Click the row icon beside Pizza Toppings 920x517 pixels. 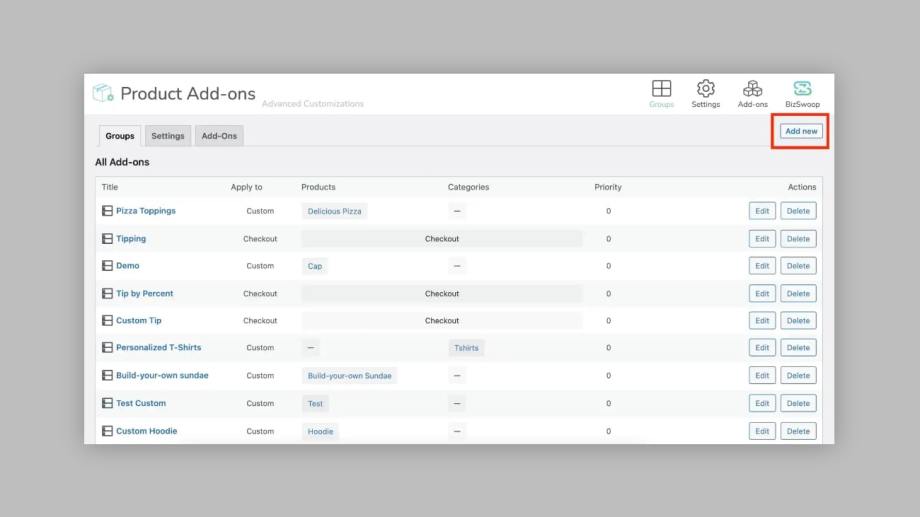point(107,211)
